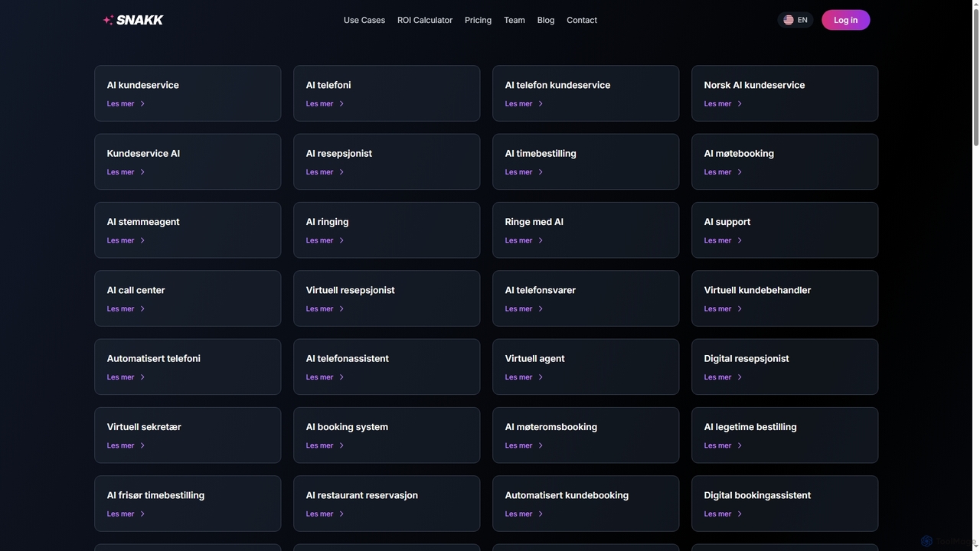This screenshot has height=551, width=980.
Task: Click "Les mer" under "AI resepsjonist"
Action: (x=319, y=172)
